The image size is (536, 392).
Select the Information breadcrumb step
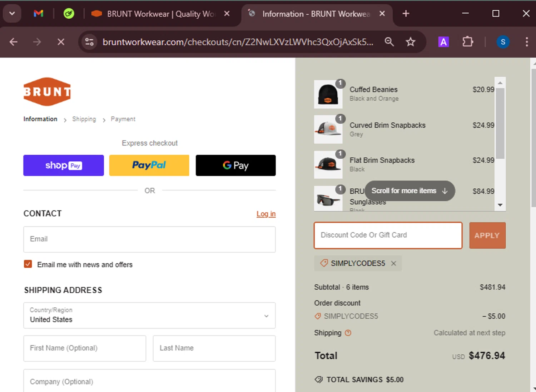click(40, 119)
